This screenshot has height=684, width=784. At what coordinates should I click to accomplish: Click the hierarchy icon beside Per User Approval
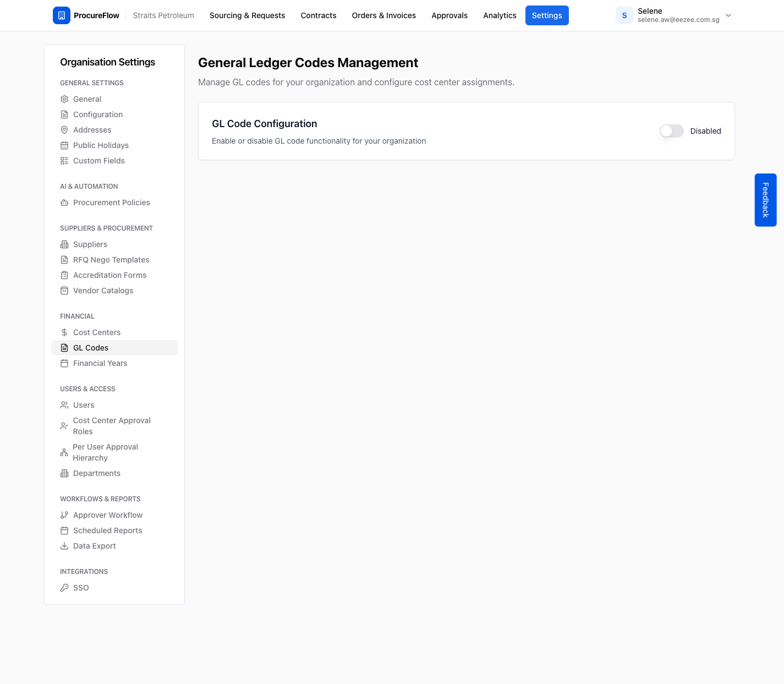[x=64, y=452]
